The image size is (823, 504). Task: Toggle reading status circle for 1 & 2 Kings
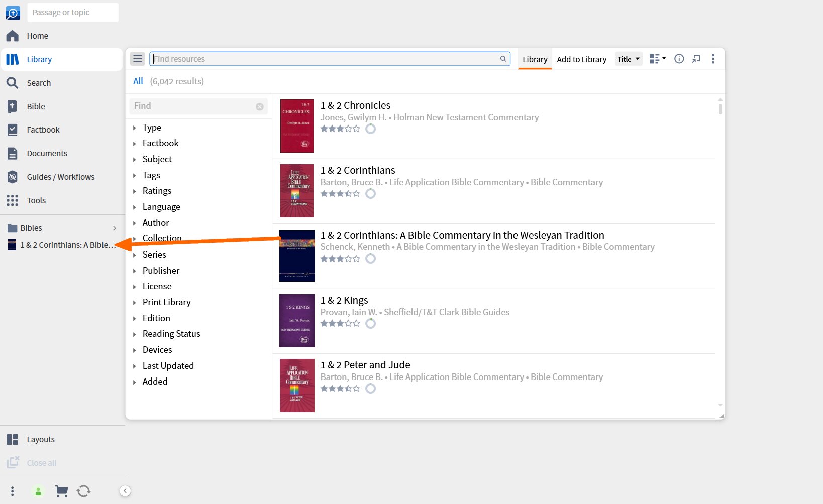(370, 323)
